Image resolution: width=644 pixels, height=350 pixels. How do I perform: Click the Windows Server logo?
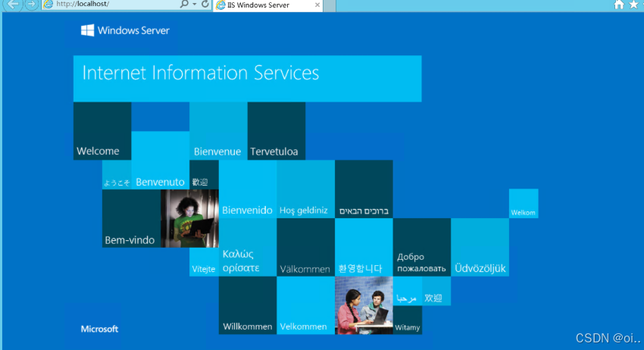pyautogui.click(x=125, y=30)
